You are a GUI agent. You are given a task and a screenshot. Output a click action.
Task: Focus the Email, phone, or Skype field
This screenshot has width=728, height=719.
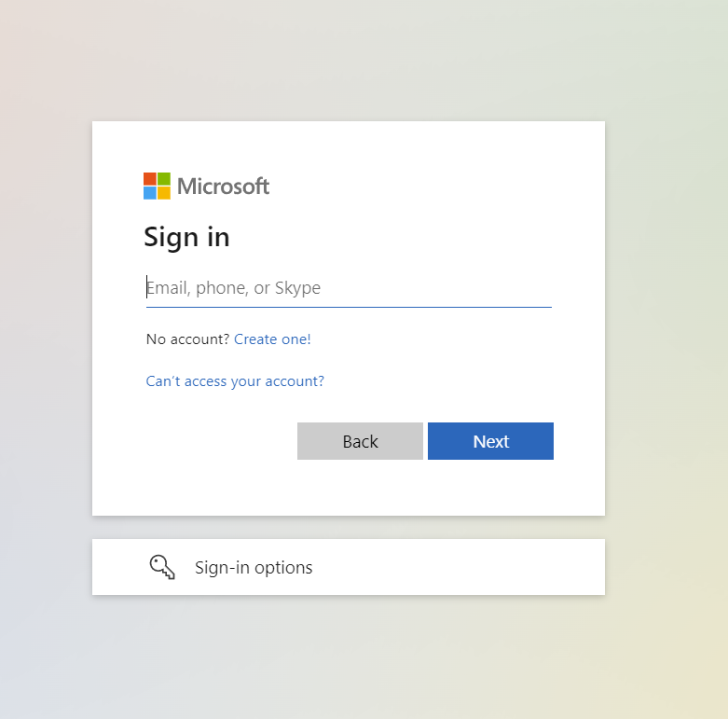349,288
